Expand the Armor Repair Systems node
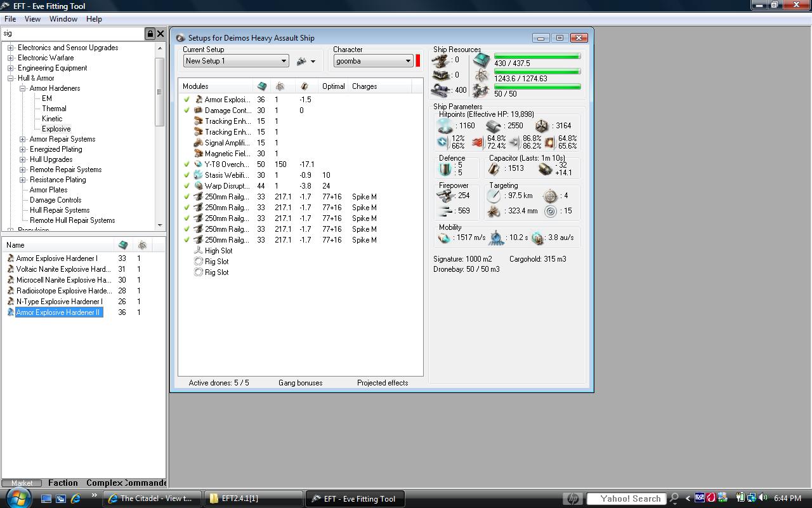 [x=22, y=139]
